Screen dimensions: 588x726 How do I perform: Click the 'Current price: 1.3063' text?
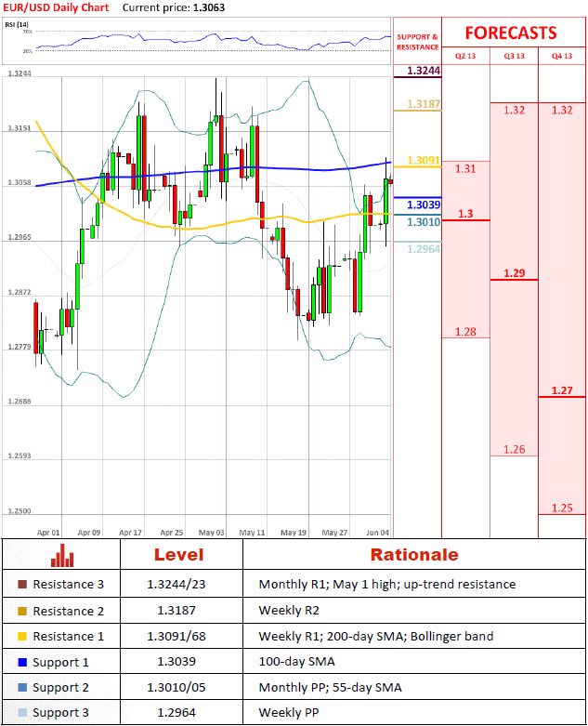pyautogui.click(x=174, y=7)
